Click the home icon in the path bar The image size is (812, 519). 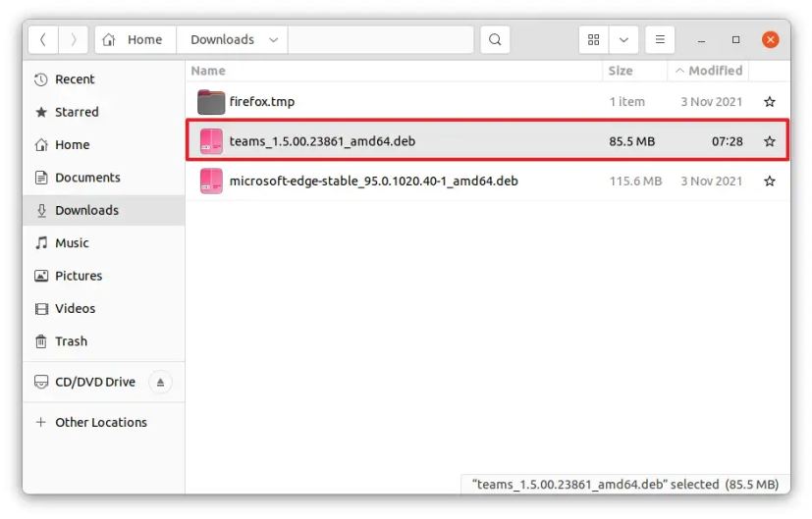(x=109, y=40)
